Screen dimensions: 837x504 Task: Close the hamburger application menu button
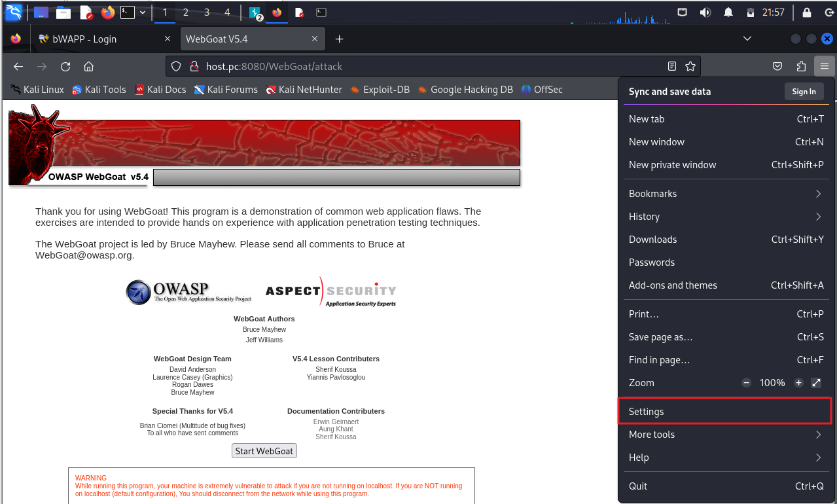click(x=825, y=66)
